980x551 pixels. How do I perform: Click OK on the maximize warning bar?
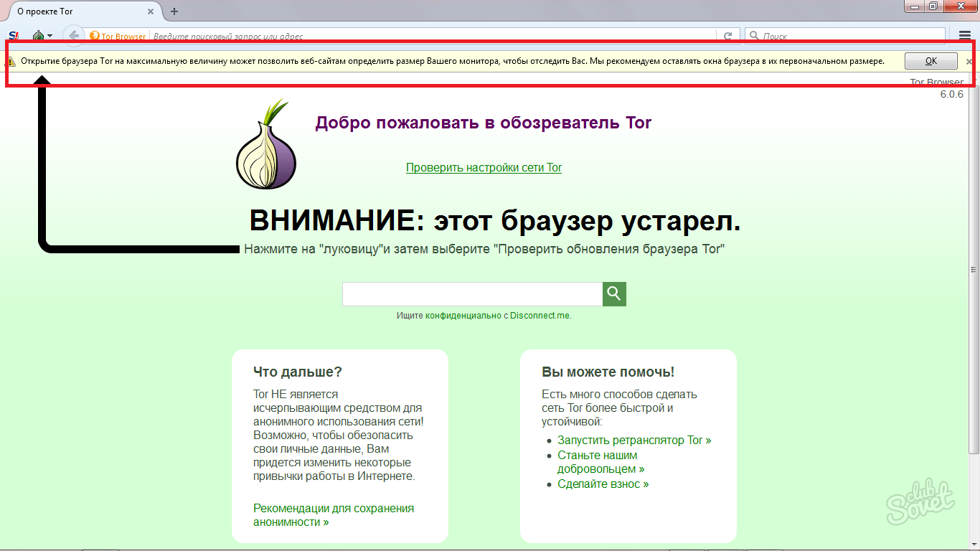(x=930, y=61)
